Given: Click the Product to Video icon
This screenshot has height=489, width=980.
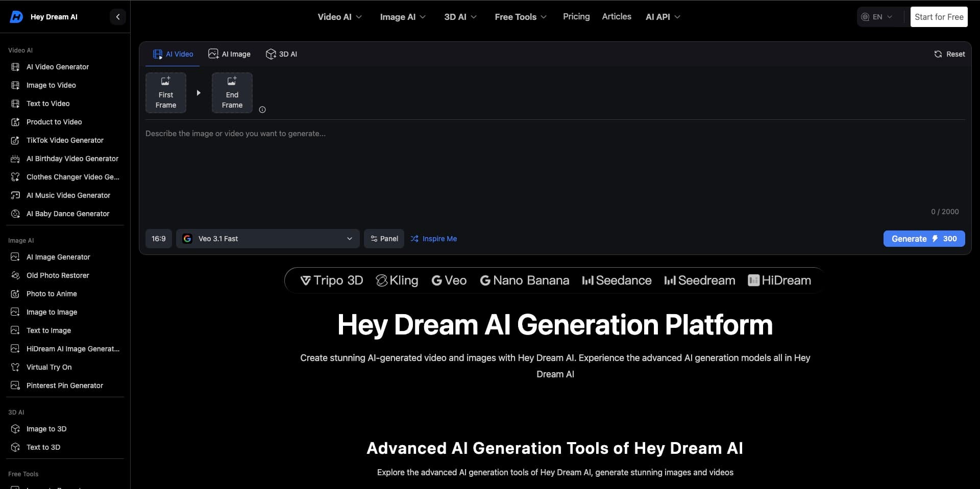Looking at the screenshot, I should [x=15, y=122].
